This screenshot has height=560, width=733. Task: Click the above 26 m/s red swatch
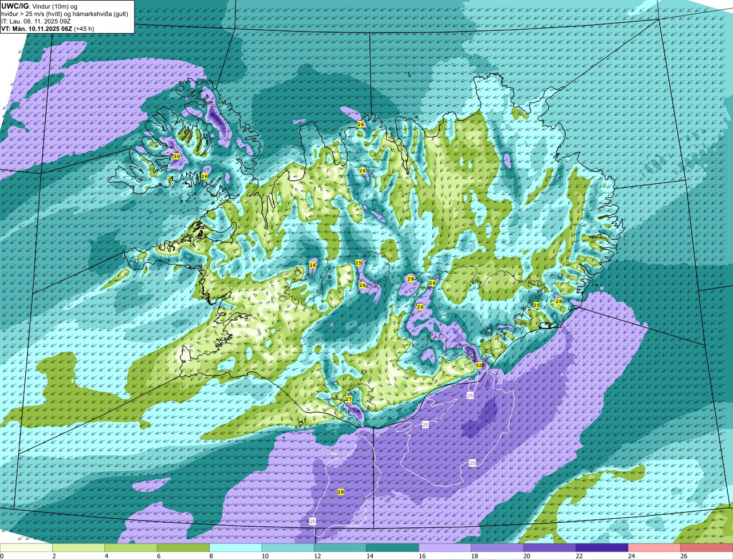(x=707, y=547)
